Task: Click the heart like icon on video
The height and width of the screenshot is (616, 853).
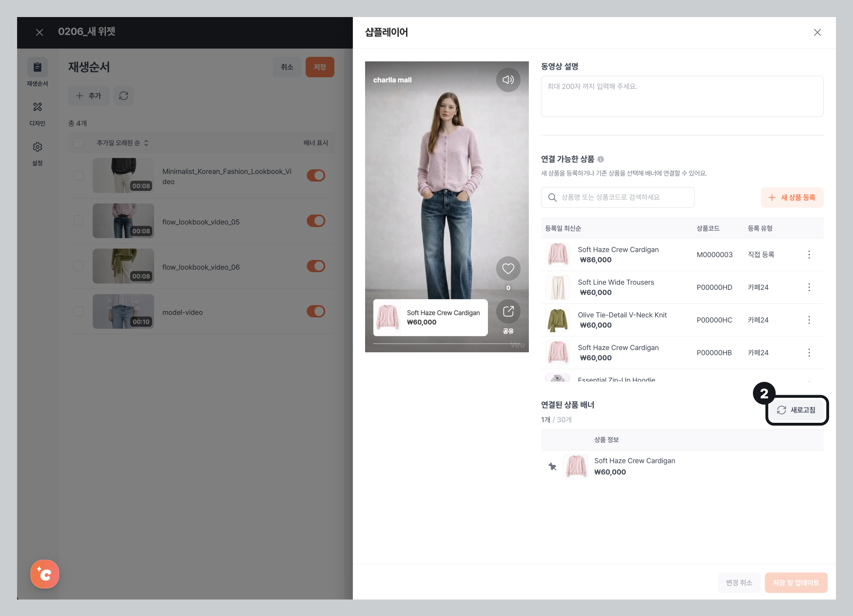Action: 508,269
